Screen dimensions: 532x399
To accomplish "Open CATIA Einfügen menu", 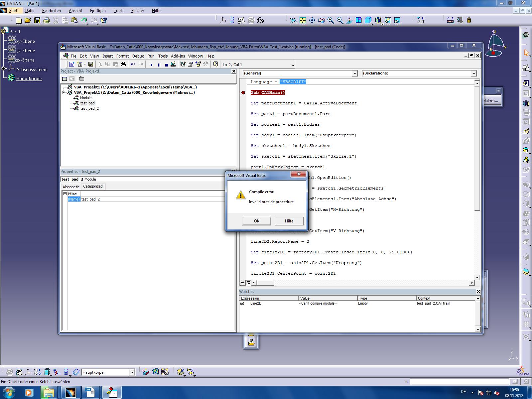I will click(x=98, y=11).
